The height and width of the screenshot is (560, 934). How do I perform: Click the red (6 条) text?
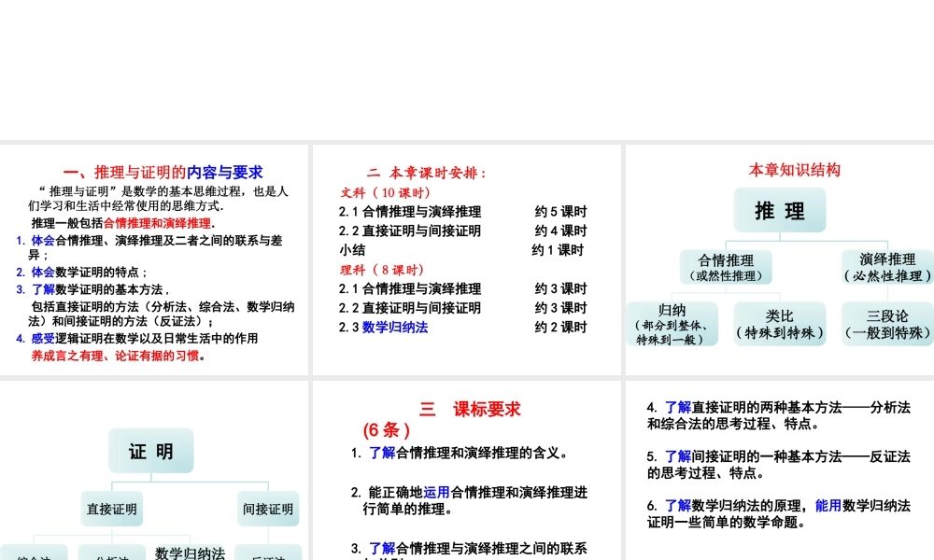387,429
